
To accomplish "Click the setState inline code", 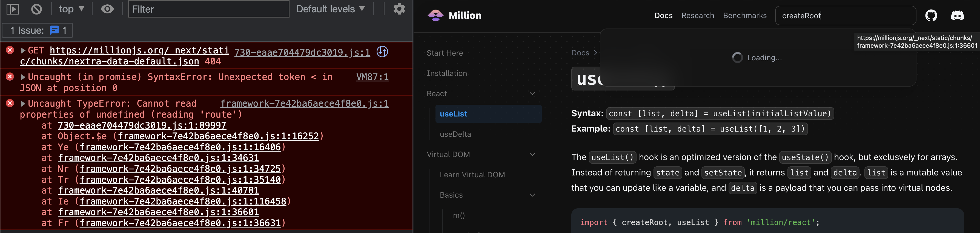I will click(723, 173).
